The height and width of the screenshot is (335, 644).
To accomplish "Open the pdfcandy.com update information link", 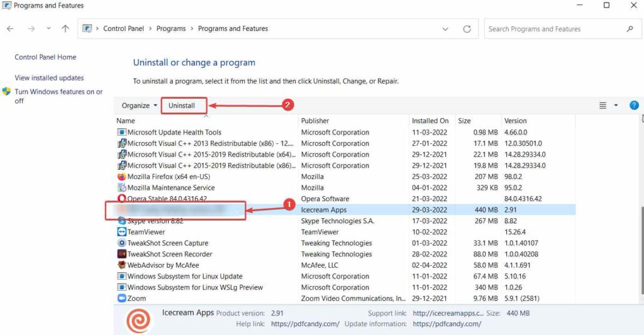I will [447, 324].
